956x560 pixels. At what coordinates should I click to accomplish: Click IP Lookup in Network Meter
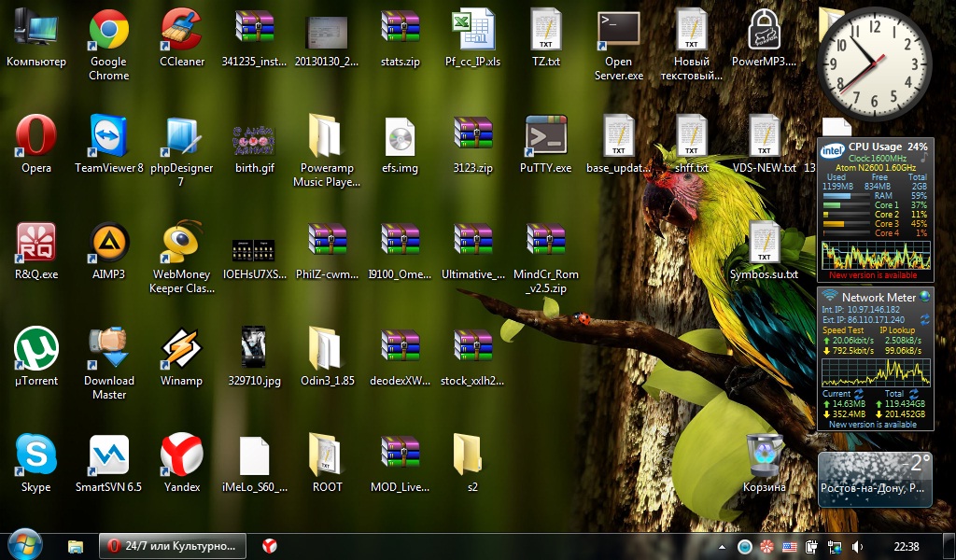coord(897,330)
